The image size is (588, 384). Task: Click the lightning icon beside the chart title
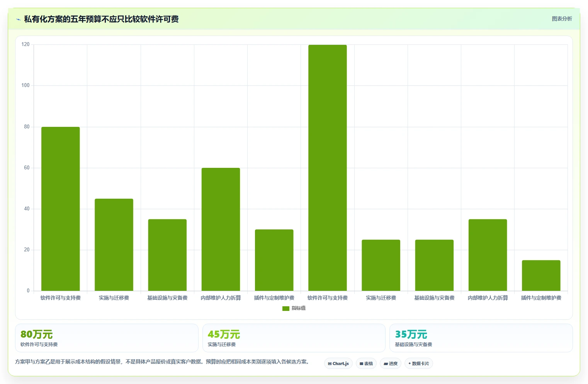click(x=18, y=19)
